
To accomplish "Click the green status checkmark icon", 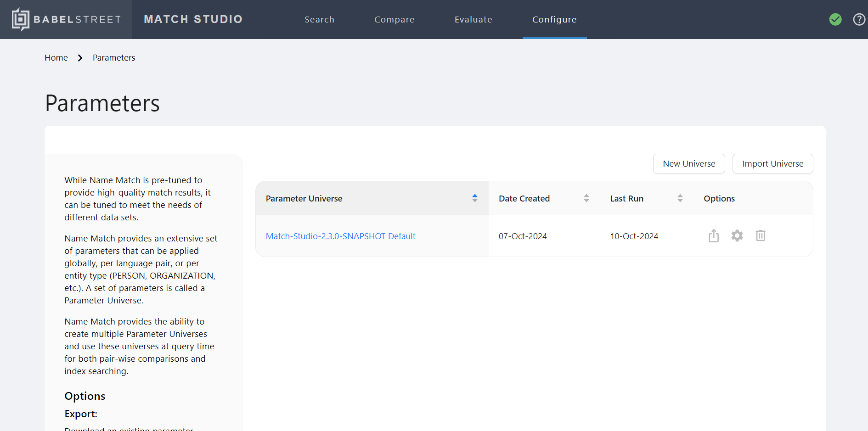I will click(835, 19).
